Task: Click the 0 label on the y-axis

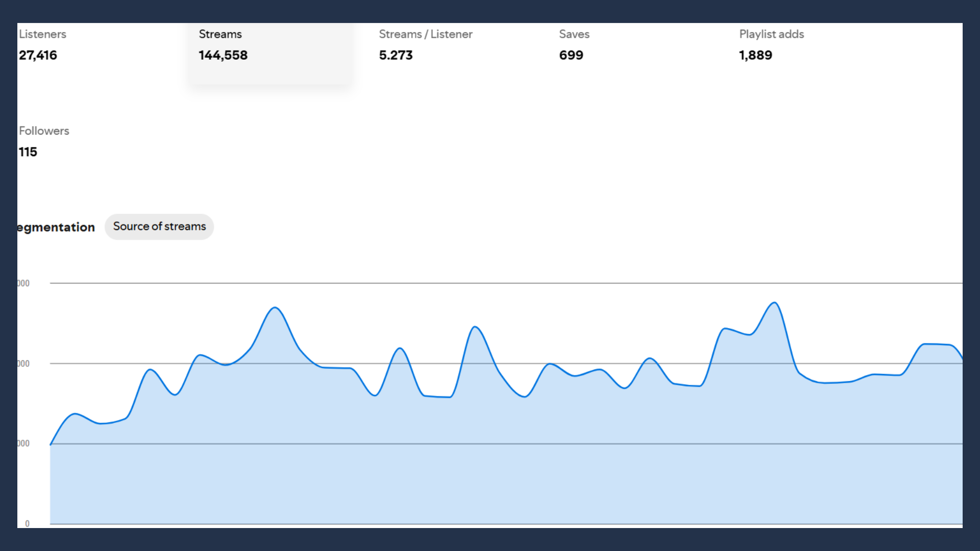Action: click(27, 523)
